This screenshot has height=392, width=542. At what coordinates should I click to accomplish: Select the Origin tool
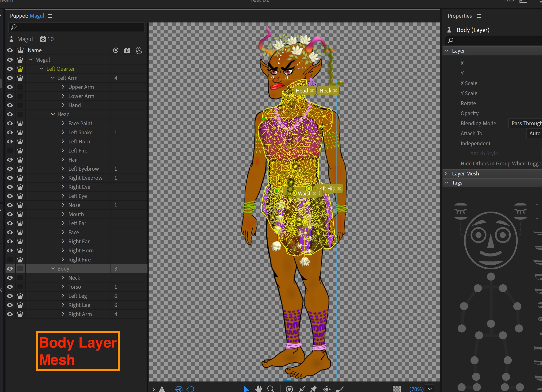[289, 389]
